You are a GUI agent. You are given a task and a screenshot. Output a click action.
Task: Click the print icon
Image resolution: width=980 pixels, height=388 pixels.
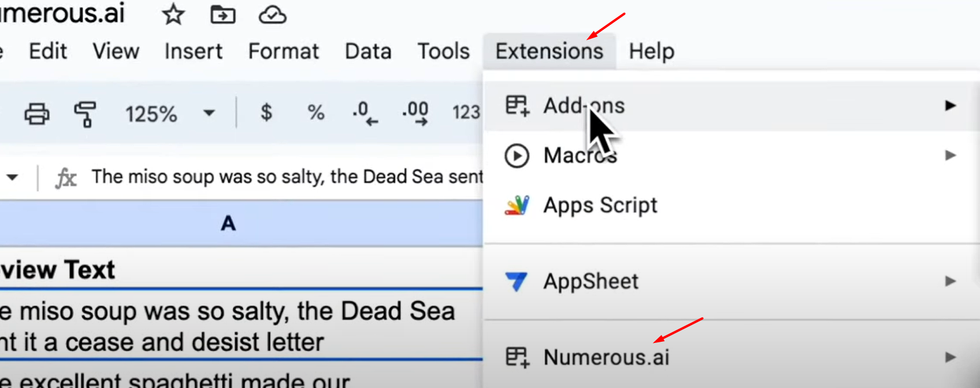click(36, 113)
